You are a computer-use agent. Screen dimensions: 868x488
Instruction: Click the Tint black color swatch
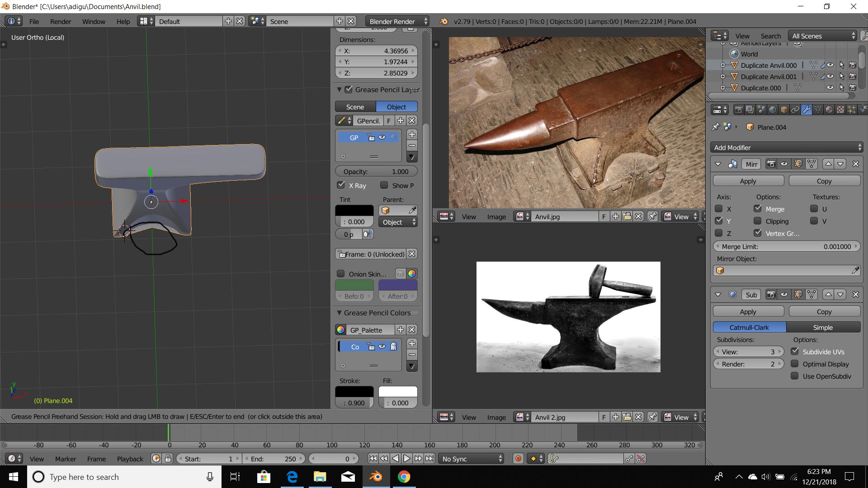[354, 211]
